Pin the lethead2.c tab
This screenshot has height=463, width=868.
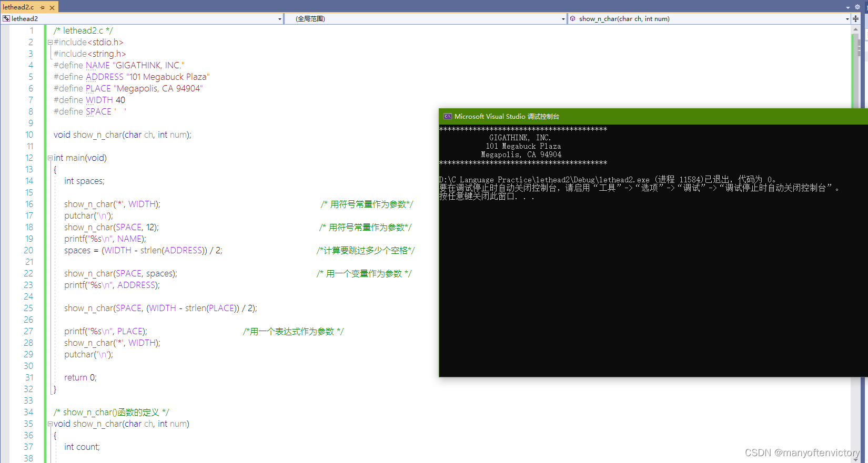click(x=43, y=7)
